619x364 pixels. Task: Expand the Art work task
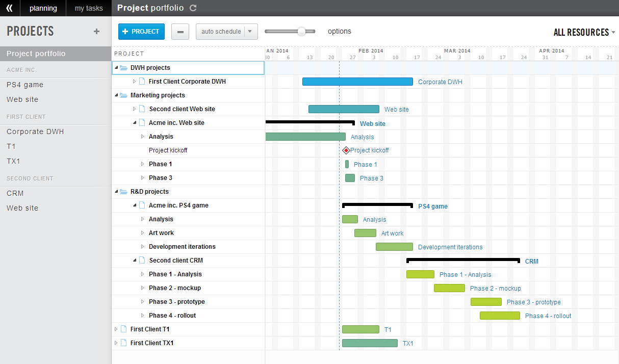click(142, 233)
